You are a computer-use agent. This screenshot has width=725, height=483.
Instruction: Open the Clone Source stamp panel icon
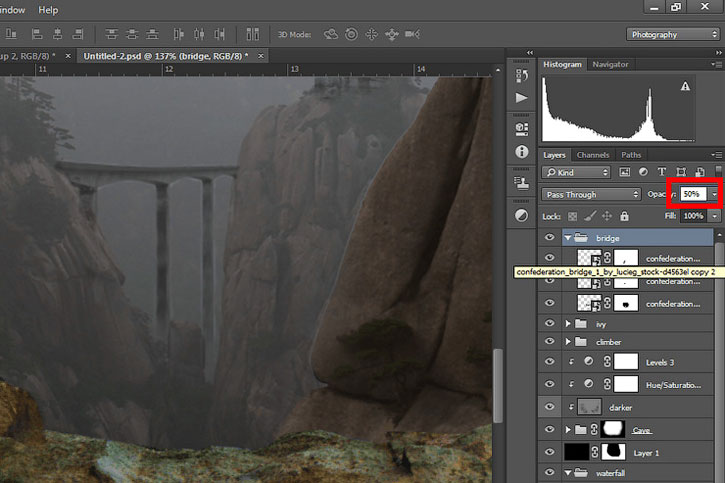(x=522, y=183)
